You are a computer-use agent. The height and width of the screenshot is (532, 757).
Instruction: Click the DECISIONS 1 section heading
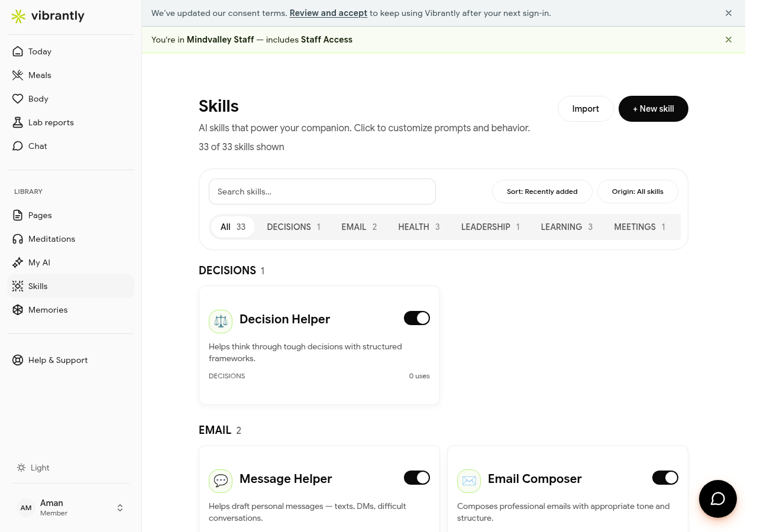[232, 270]
